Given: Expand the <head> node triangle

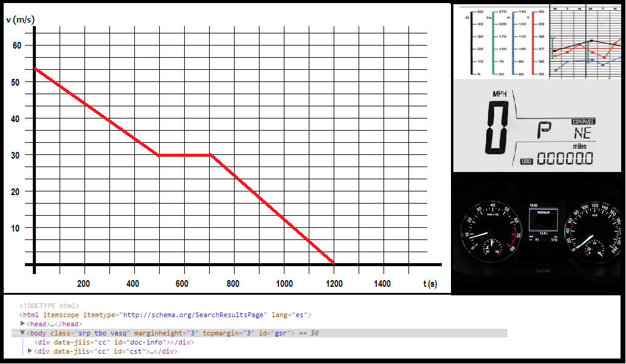Looking at the screenshot, I should pyautogui.click(x=22, y=324).
